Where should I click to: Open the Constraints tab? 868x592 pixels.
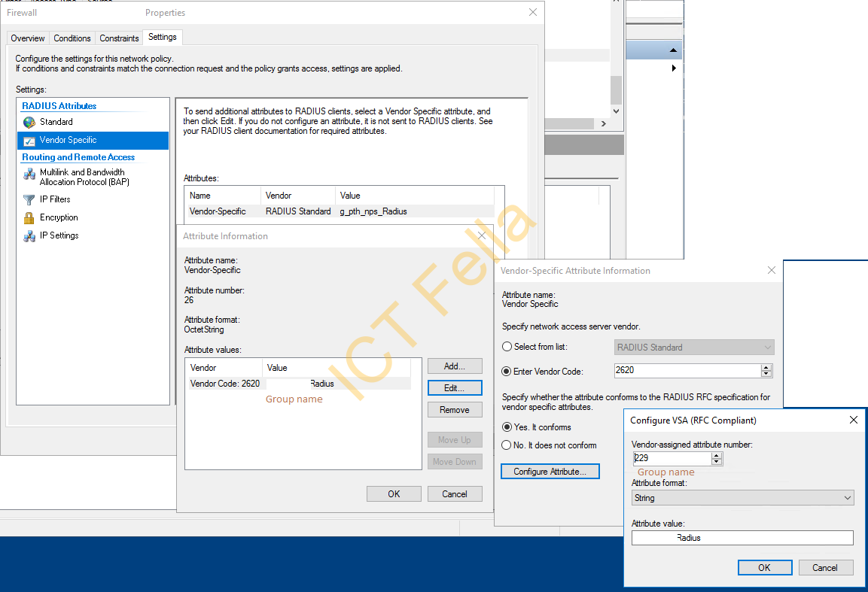118,37
